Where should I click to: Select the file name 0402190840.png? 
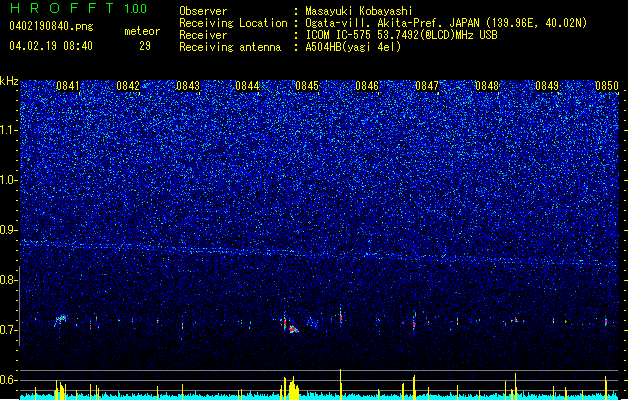[x=51, y=26]
